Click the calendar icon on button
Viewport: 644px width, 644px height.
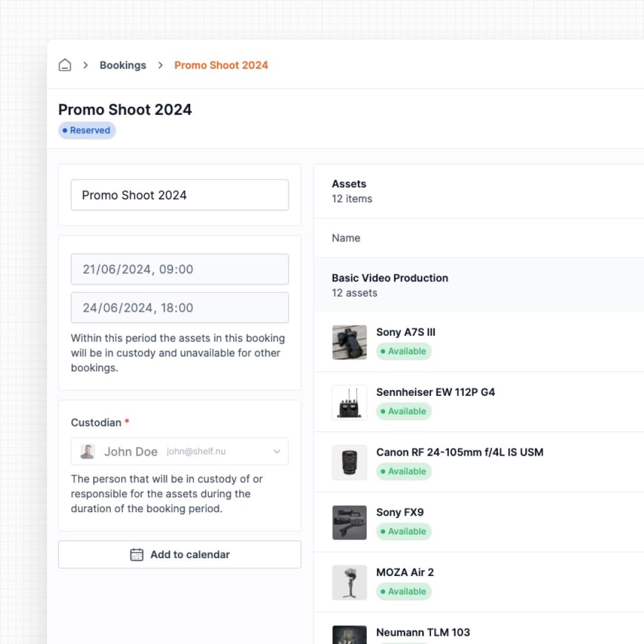137,555
